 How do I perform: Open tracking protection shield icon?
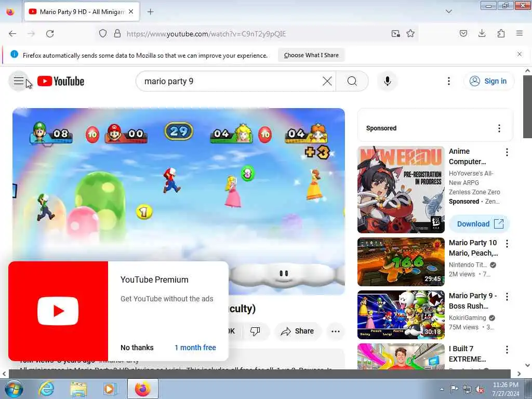[103, 34]
